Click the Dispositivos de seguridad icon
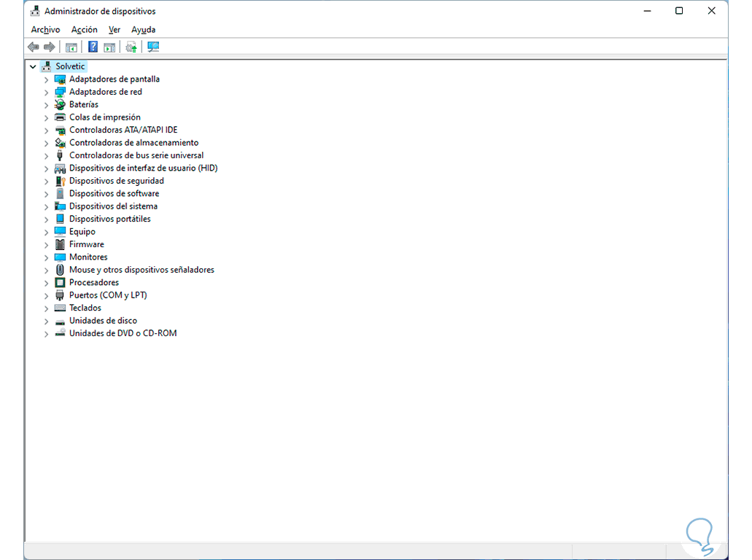The image size is (752, 560). pos(60,181)
